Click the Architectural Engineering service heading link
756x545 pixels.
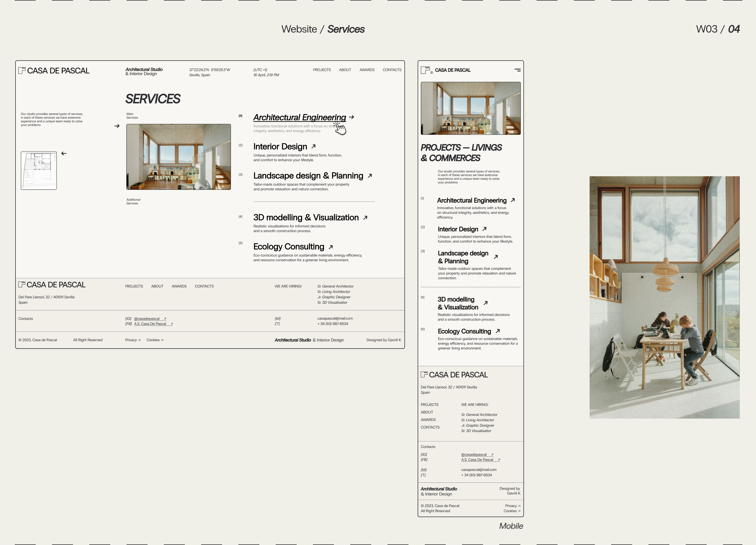(x=299, y=117)
